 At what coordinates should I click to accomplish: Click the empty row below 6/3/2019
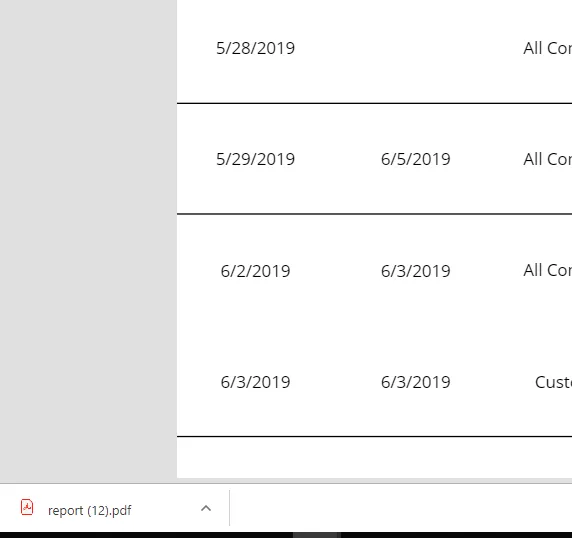click(x=374, y=457)
